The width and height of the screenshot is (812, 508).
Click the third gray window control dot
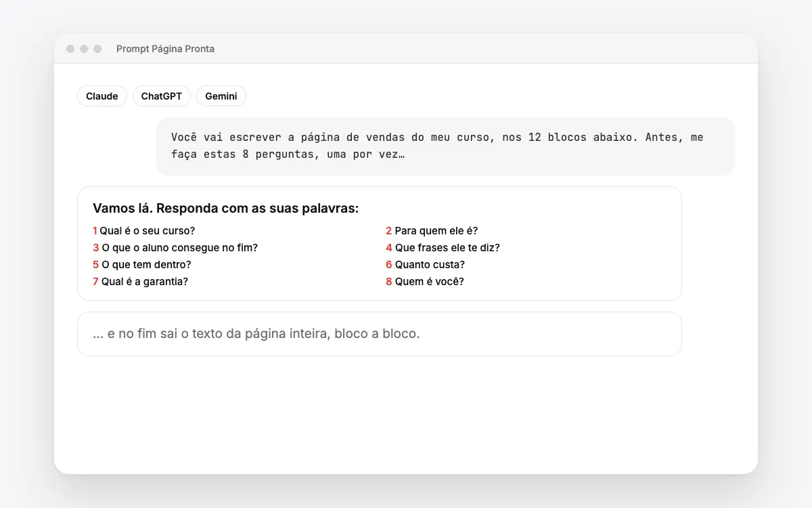[97, 49]
